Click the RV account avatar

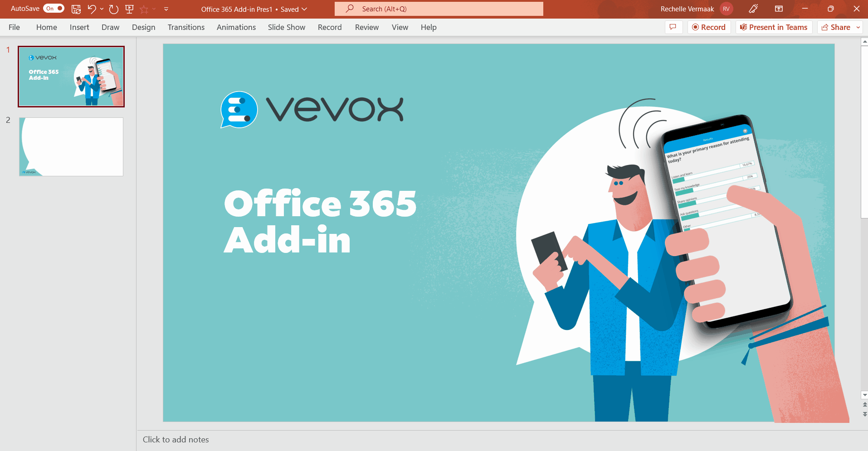pyautogui.click(x=726, y=9)
